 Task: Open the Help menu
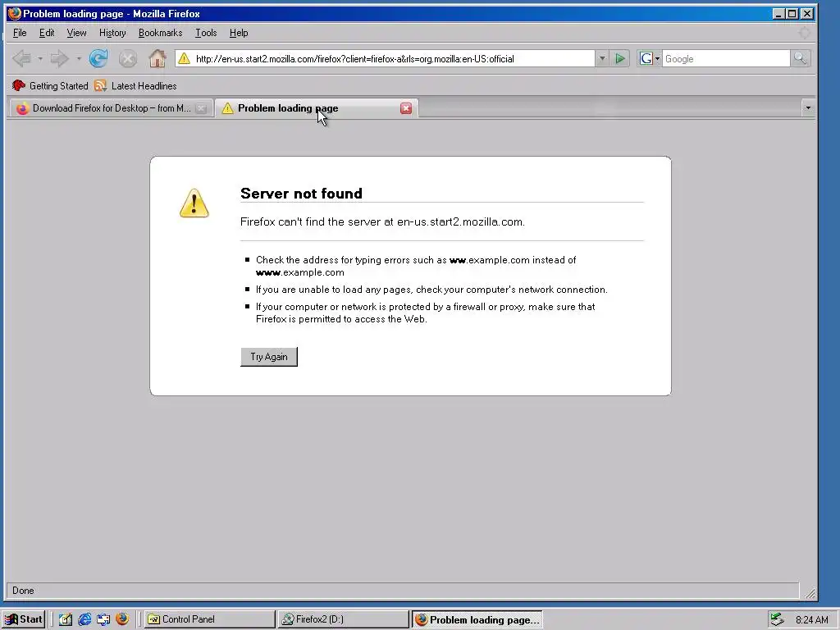(x=239, y=33)
